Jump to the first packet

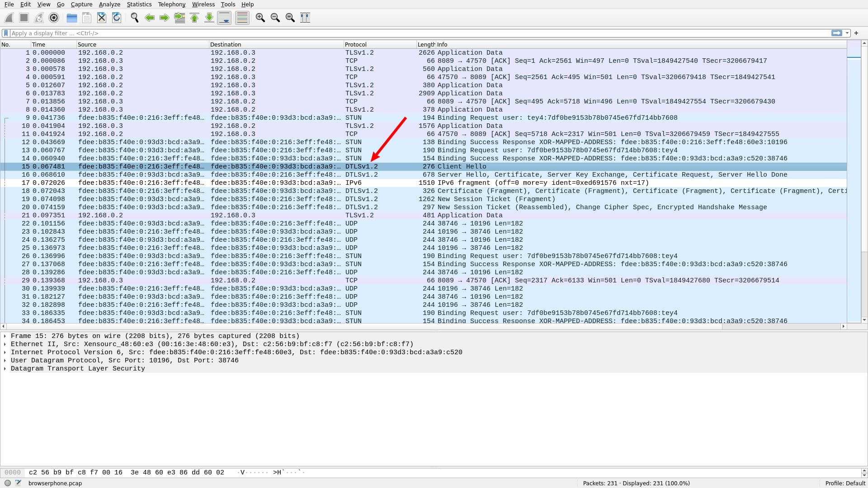pyautogui.click(x=194, y=18)
